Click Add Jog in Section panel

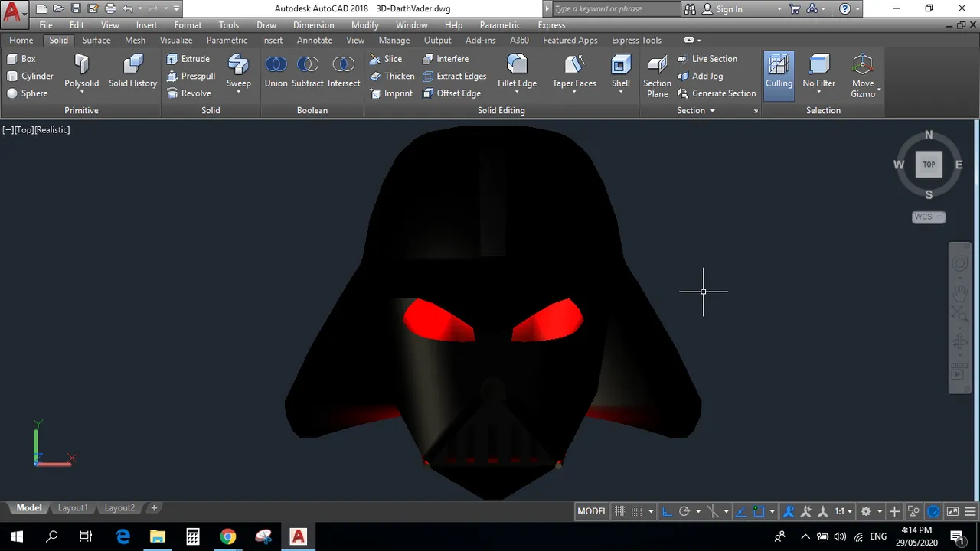[701, 76]
